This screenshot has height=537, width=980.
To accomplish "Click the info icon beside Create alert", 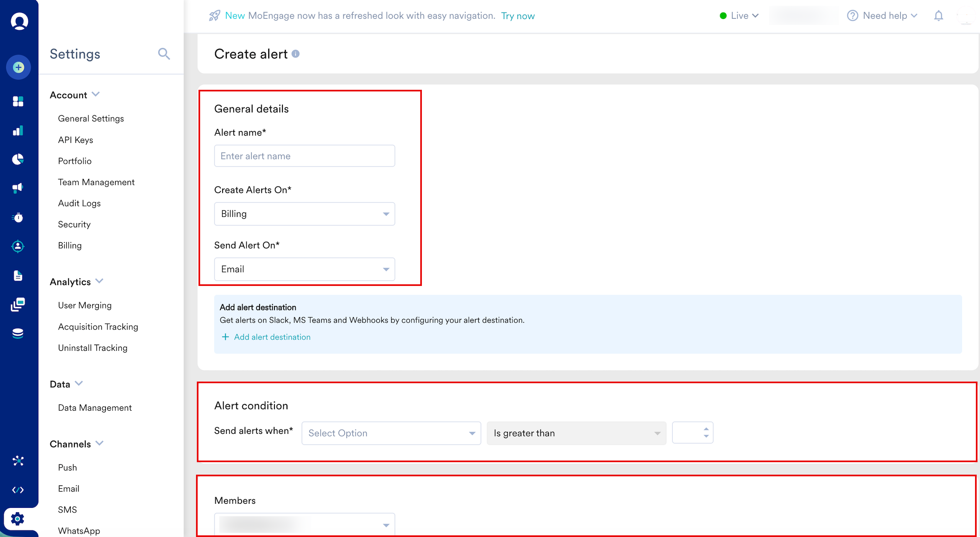I will tap(296, 54).
